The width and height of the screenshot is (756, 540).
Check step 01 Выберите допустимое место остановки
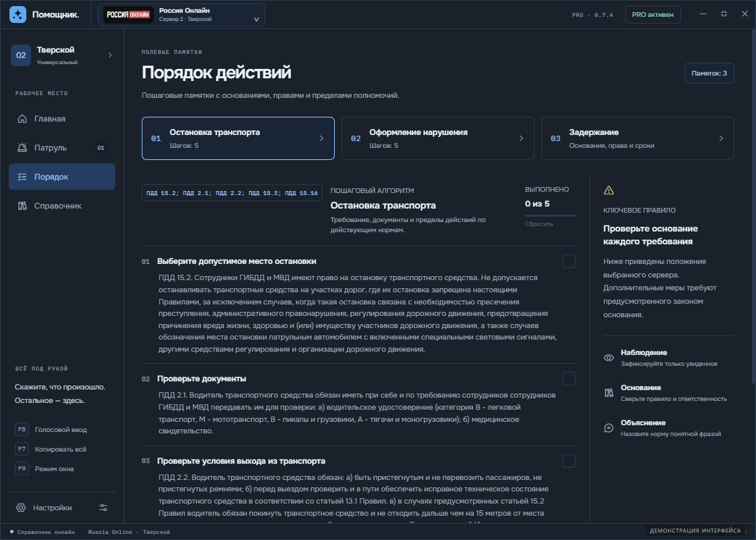[x=569, y=261]
